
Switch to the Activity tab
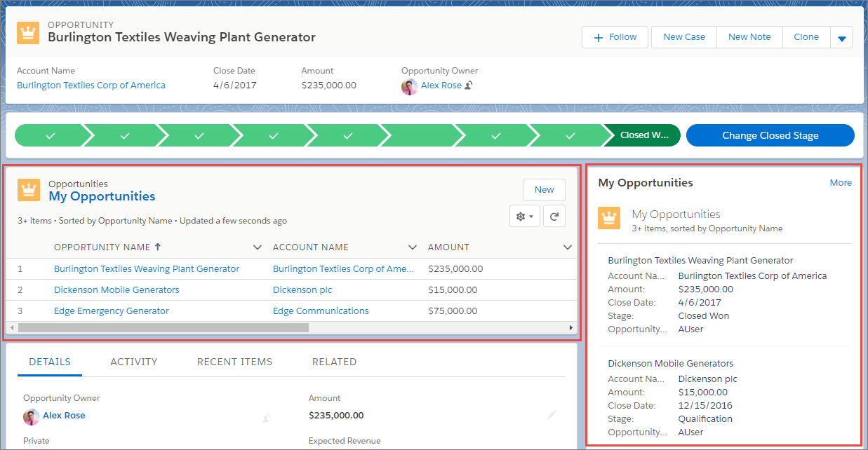(x=133, y=362)
